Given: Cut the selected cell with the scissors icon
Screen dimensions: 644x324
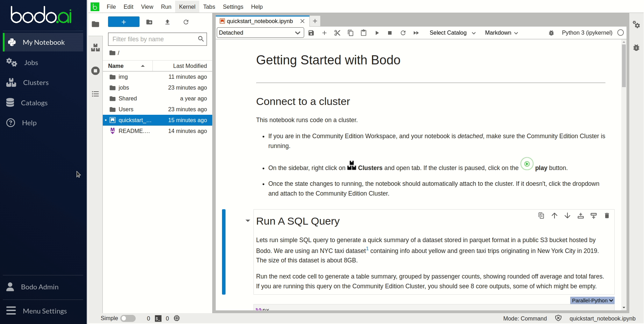Looking at the screenshot, I should click(337, 33).
